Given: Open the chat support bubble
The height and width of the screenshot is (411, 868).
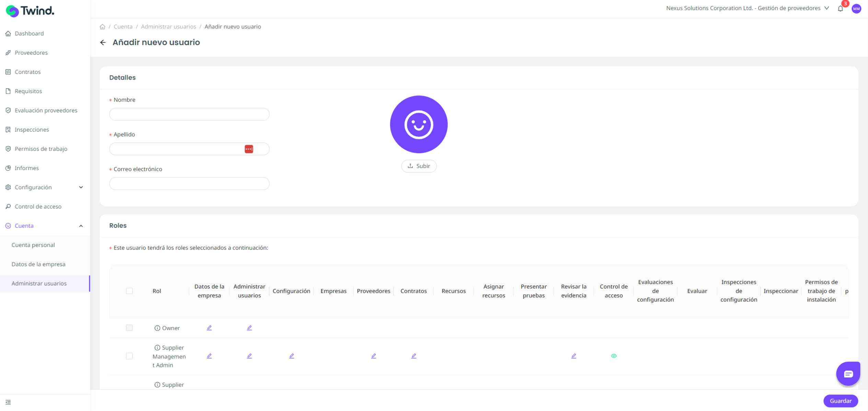Looking at the screenshot, I should coord(848,374).
